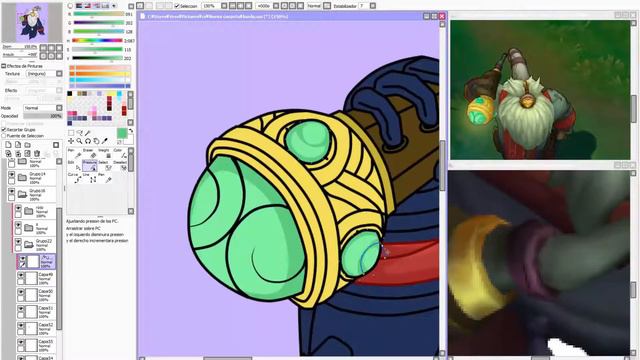Activate the Move tool
Screen dimensions: 640x360
pos(71,141)
